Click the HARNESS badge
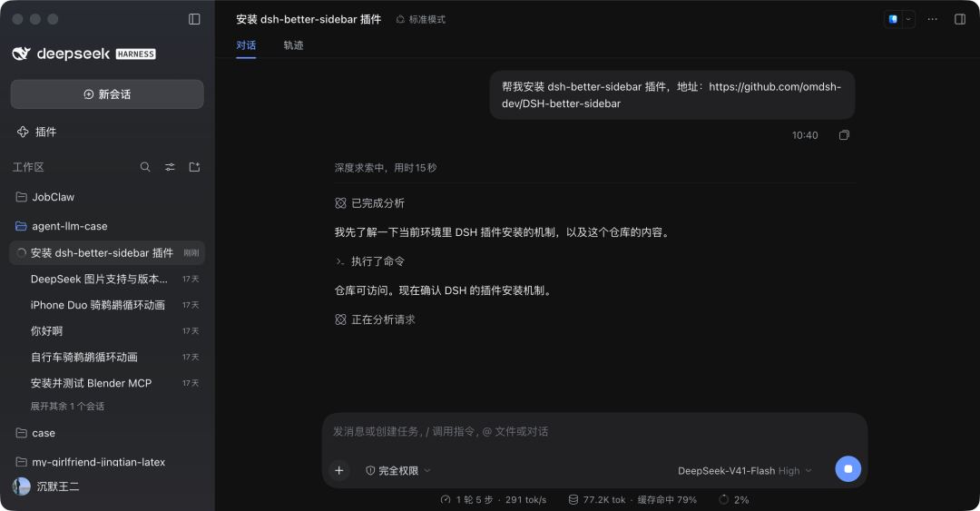This screenshot has width=980, height=511. [x=135, y=54]
